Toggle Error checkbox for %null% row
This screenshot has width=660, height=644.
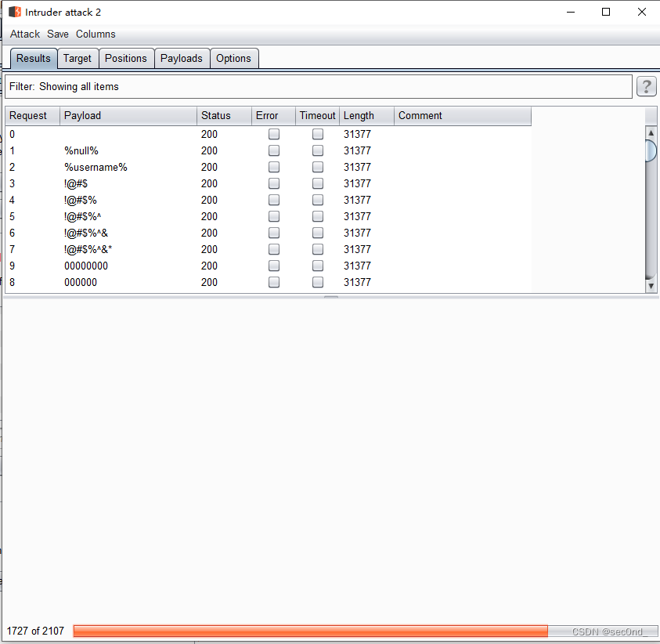click(274, 150)
